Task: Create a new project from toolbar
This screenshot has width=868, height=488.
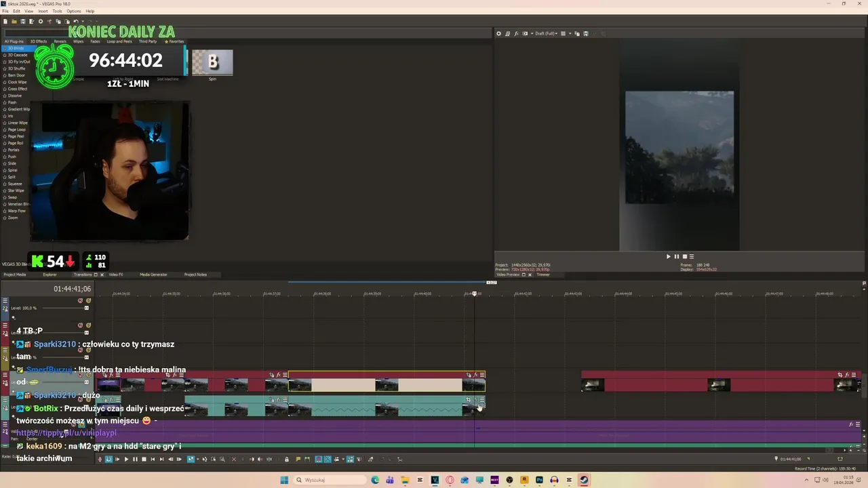Action: [x=5, y=22]
